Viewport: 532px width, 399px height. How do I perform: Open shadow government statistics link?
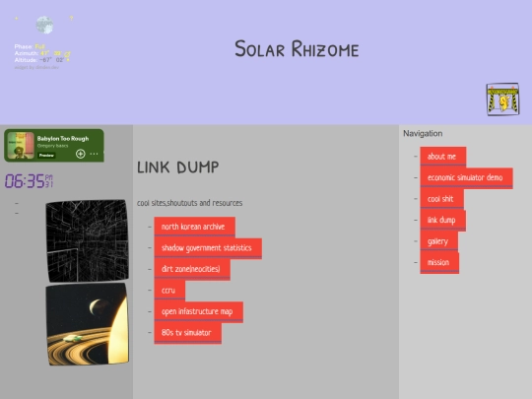[x=208, y=248]
